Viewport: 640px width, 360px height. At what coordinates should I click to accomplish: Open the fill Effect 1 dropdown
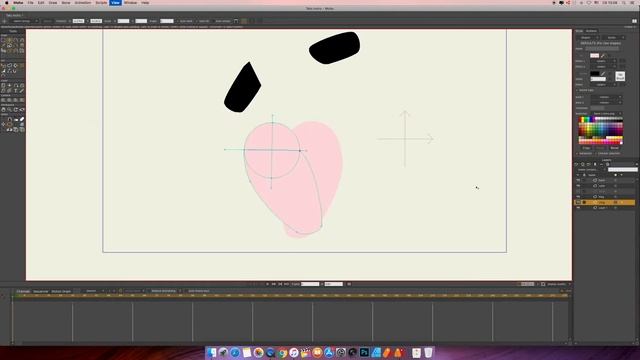tap(603, 61)
